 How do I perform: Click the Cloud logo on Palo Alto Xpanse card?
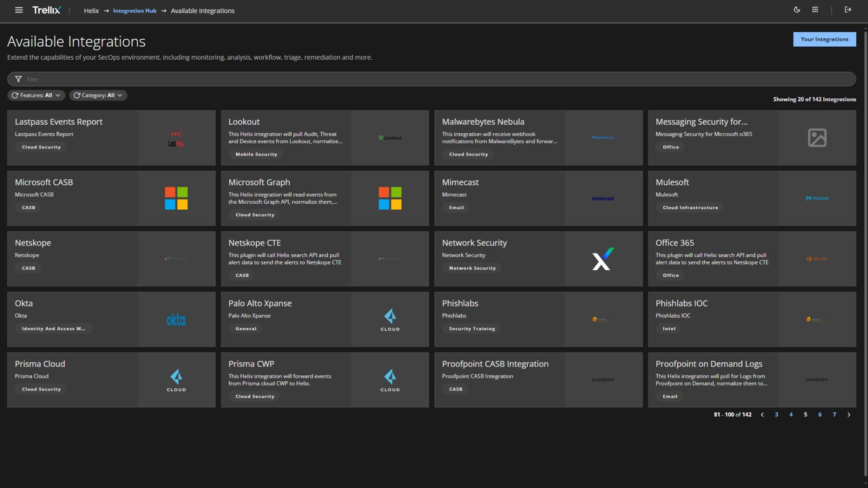click(x=390, y=320)
